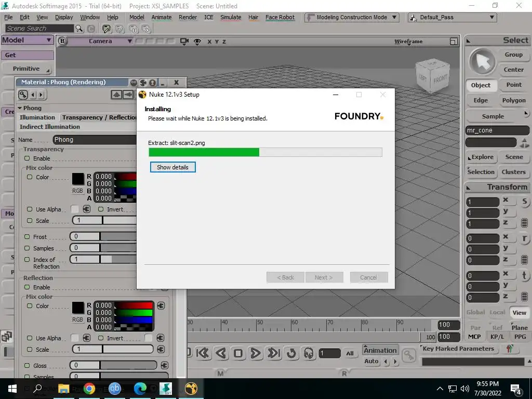Image resolution: width=532 pixels, height=399 pixels.
Task: Click the padlock icon in Phong property header
Action: (x=23, y=95)
